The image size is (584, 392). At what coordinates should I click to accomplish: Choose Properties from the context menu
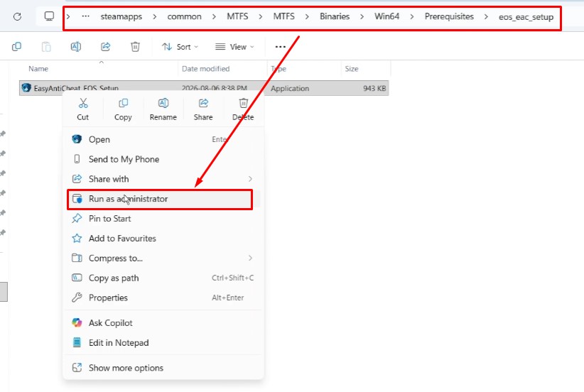click(x=163, y=298)
